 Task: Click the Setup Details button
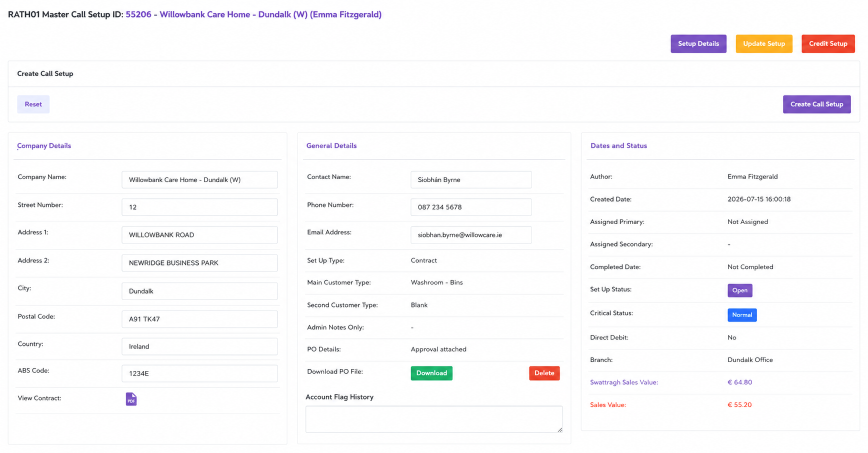698,44
